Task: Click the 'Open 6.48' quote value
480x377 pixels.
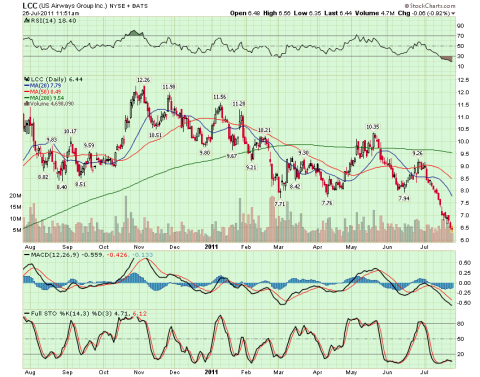Action: (x=245, y=13)
